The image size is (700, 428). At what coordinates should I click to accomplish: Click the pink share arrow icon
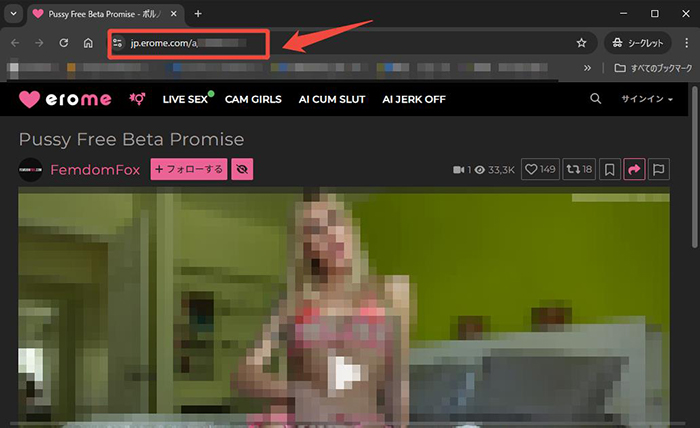634,170
